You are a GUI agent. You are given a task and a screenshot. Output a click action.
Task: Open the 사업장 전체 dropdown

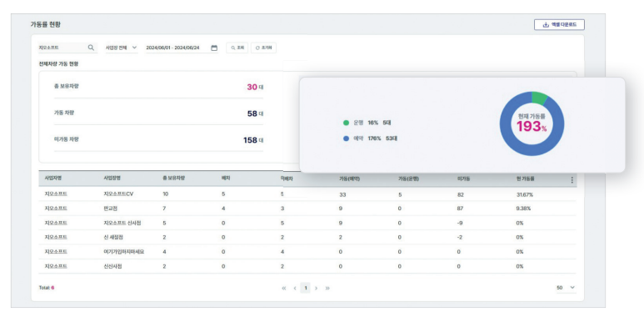[x=122, y=48]
